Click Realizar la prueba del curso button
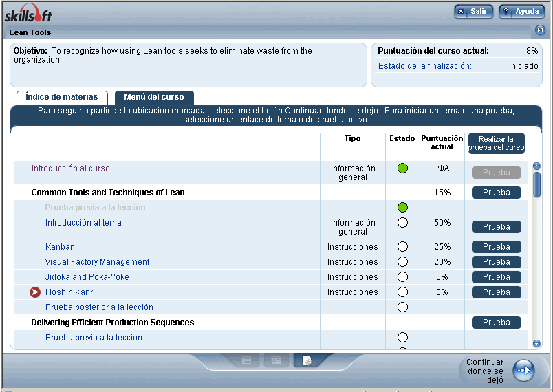The image size is (553, 392). (x=496, y=143)
